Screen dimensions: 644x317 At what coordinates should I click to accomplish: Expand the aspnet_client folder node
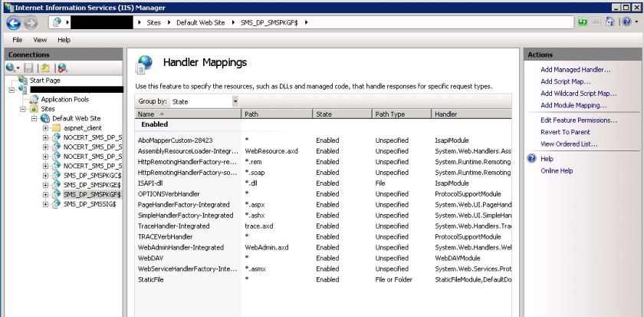(x=46, y=127)
